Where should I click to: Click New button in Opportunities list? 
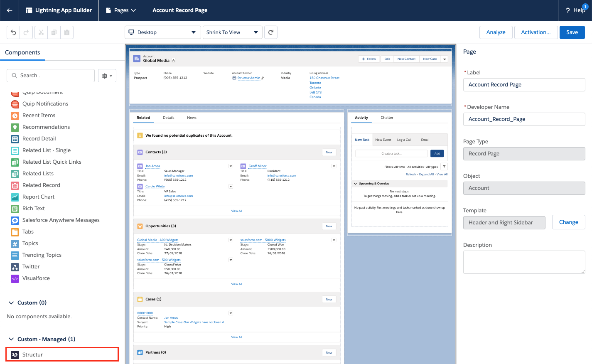tap(329, 226)
